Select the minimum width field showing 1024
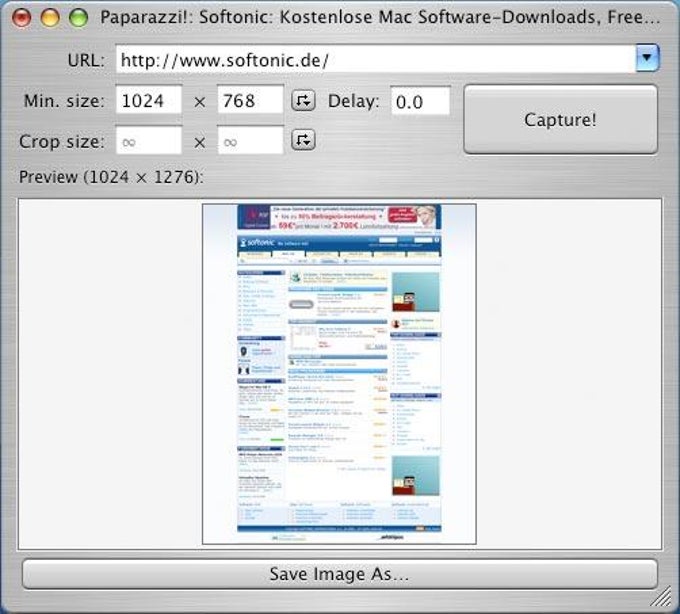Screen dimensions: 680x614 pyautogui.click(x=148, y=100)
